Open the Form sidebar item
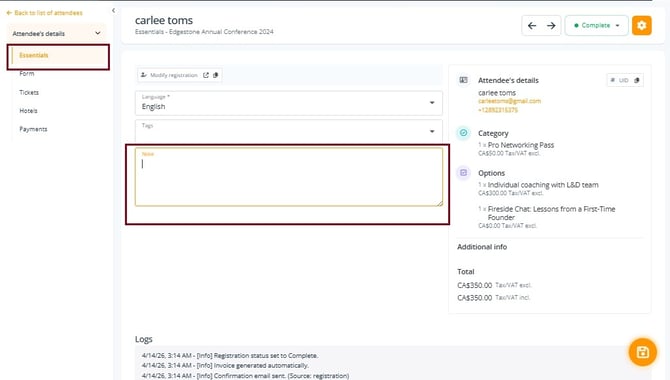 point(26,74)
